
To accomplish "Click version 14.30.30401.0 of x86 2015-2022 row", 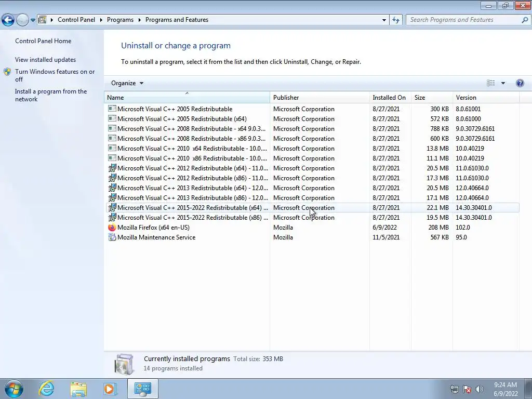I will pos(474,218).
